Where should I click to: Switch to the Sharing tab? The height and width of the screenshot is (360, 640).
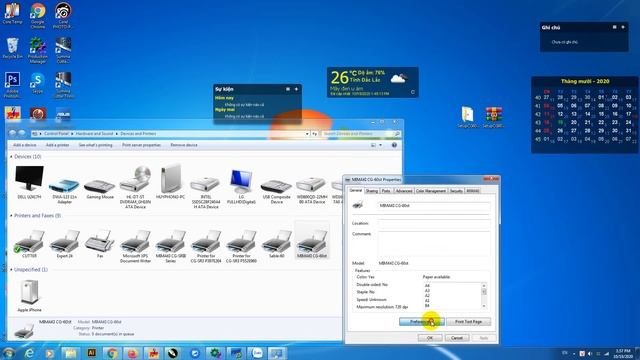click(371, 191)
